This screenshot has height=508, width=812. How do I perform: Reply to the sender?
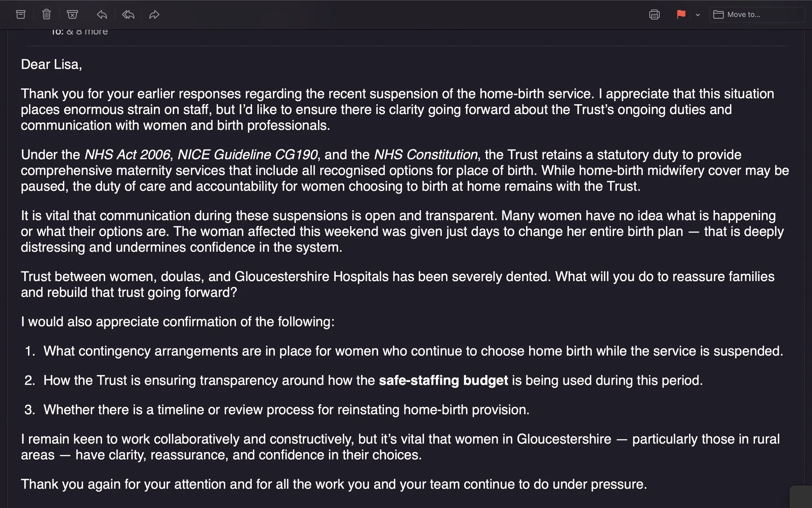tap(102, 14)
